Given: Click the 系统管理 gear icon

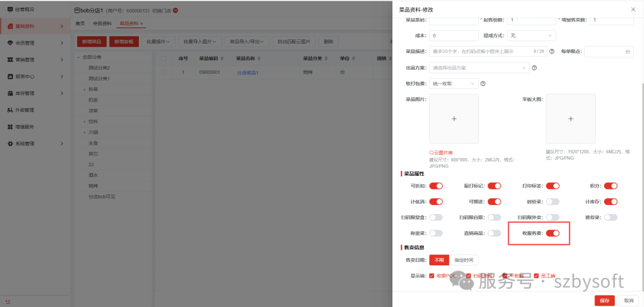Looking at the screenshot, I should click(10, 144).
